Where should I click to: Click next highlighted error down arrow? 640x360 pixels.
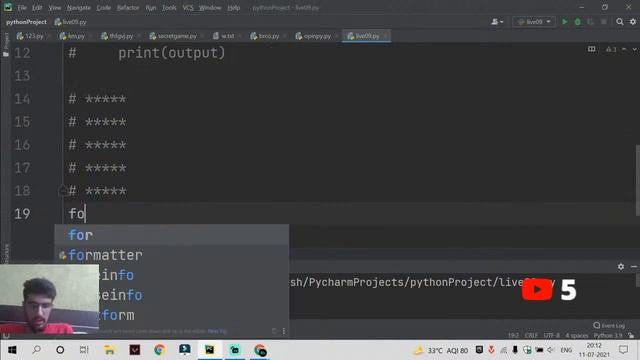click(635, 49)
